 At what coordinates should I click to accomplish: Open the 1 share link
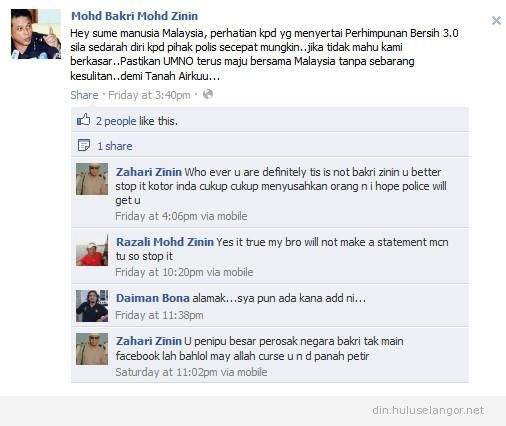coord(115,146)
